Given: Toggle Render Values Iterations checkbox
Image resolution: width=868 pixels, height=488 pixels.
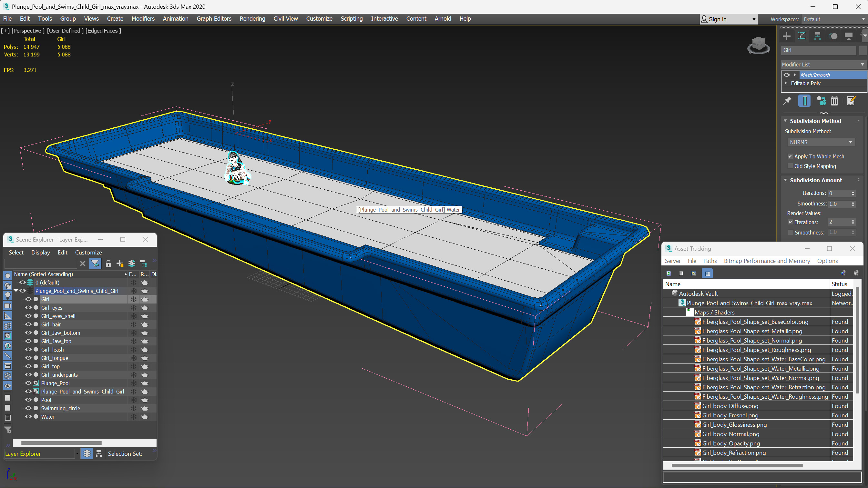Looking at the screenshot, I should tap(791, 222).
